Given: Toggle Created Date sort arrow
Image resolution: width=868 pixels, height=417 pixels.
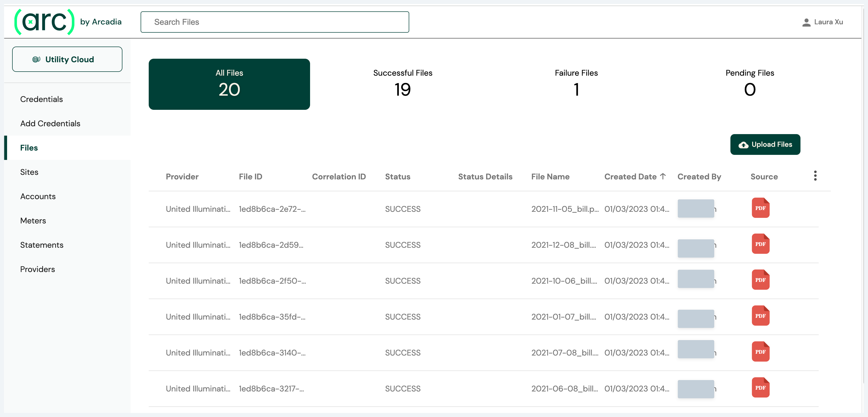Looking at the screenshot, I should (x=663, y=176).
